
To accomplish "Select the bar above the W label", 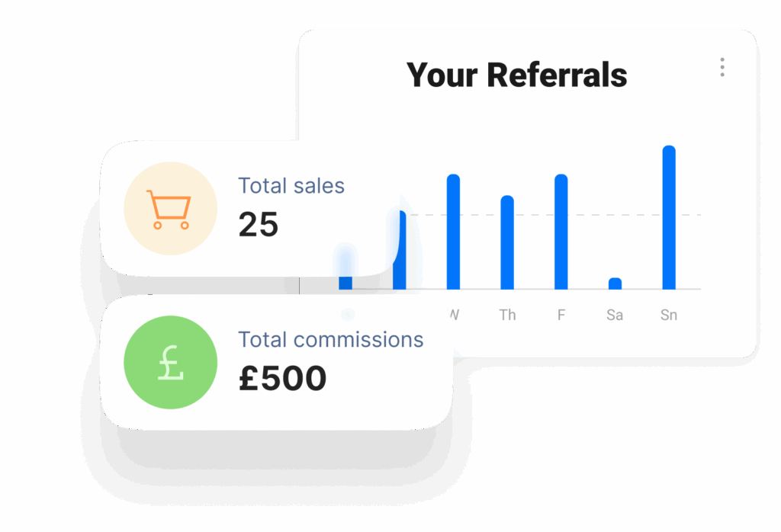I will click(x=453, y=232).
